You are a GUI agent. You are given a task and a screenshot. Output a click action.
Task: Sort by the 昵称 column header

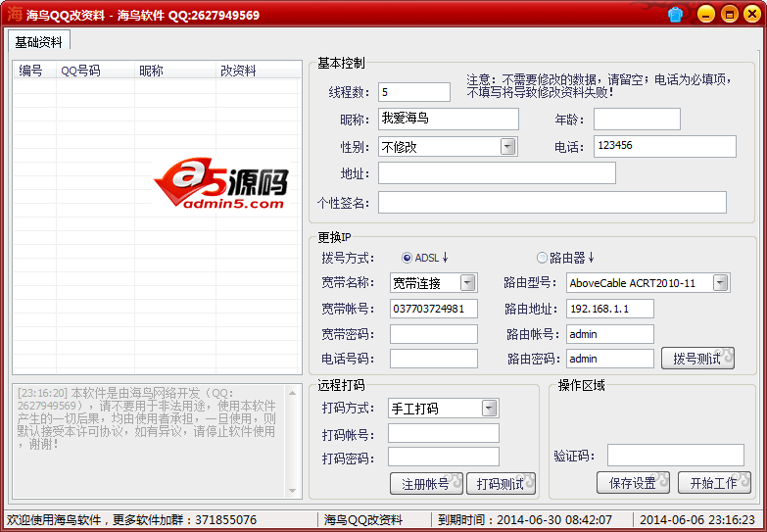[x=175, y=71]
